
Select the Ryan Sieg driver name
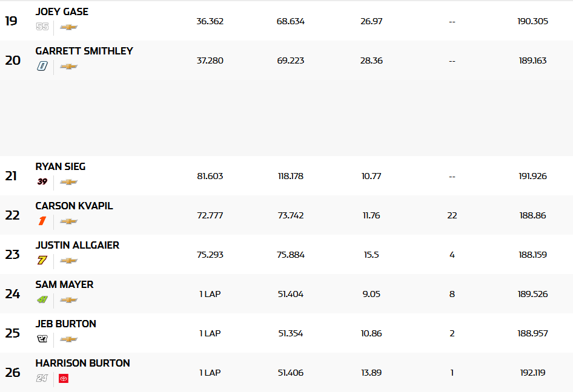pyautogui.click(x=61, y=167)
